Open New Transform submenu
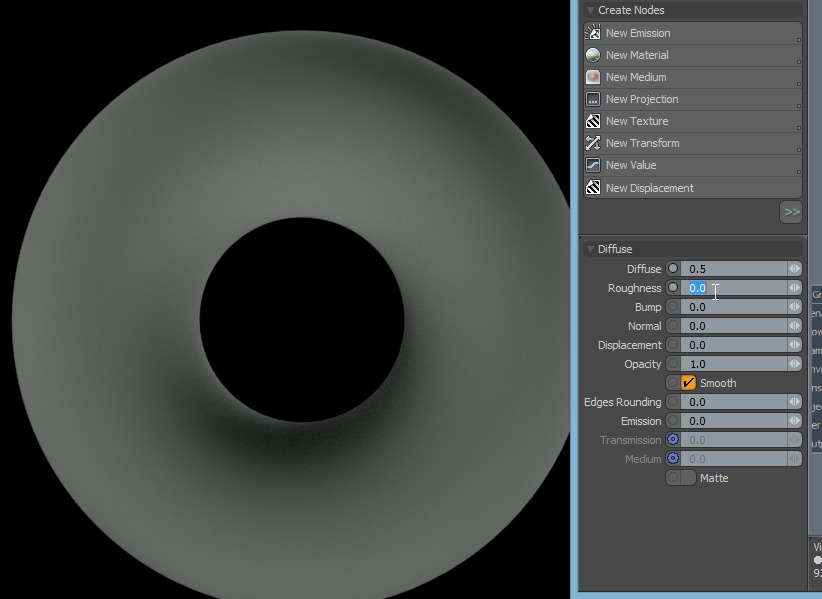The width and height of the screenshot is (822, 599). click(798, 150)
